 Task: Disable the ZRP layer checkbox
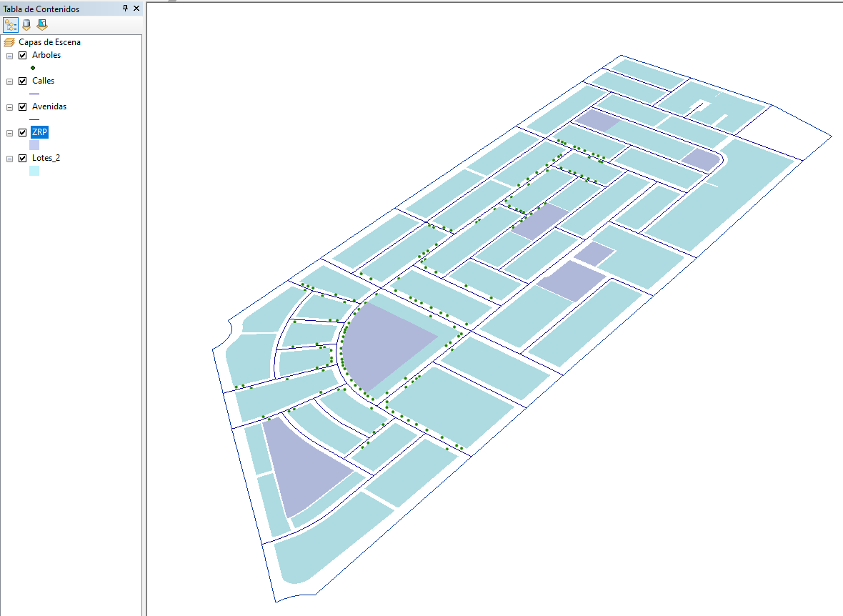click(x=23, y=132)
